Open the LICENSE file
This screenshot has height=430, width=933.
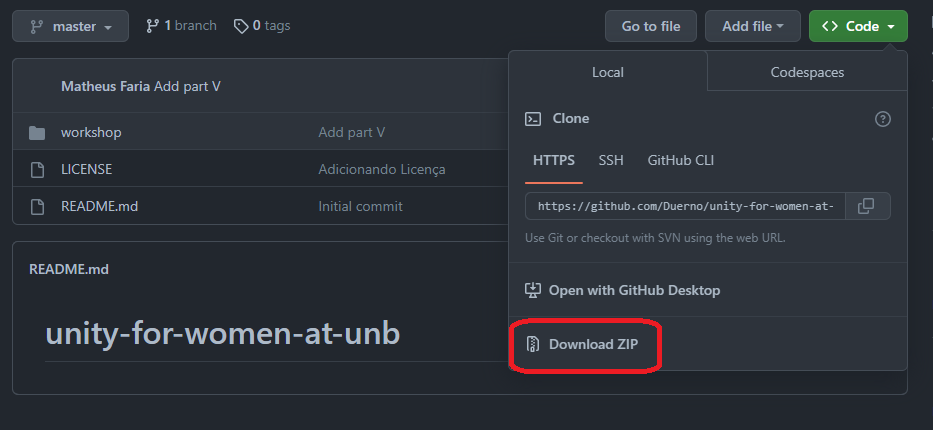[x=86, y=170]
